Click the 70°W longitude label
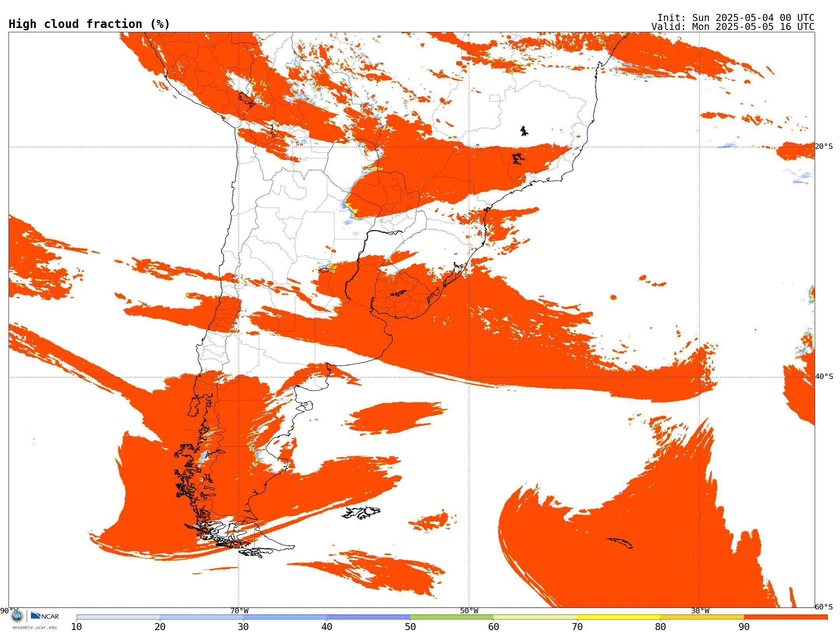 pos(239,611)
